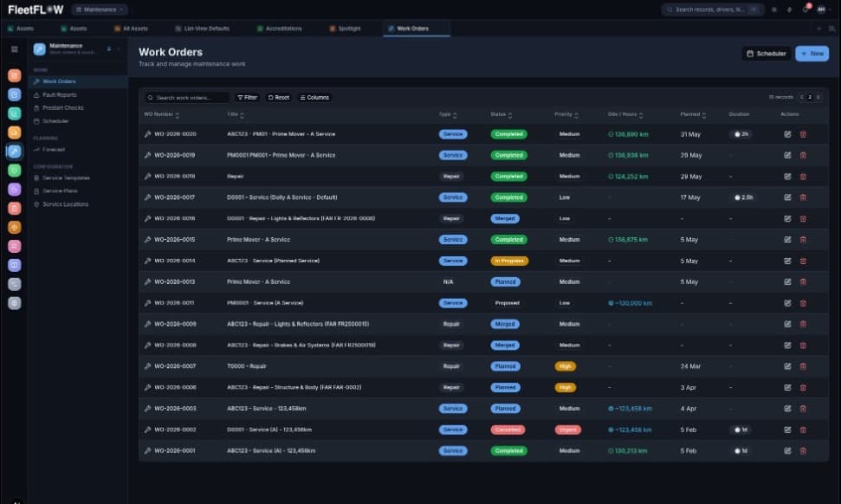The height and width of the screenshot is (504, 841).
Task: Open the notifications bell icon
Action: 805,10
